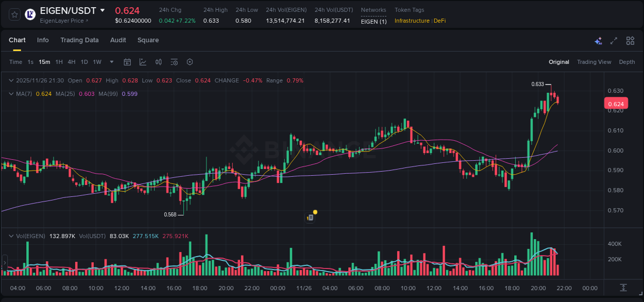Open the extra timeframes dropdown arrow

tap(111, 62)
